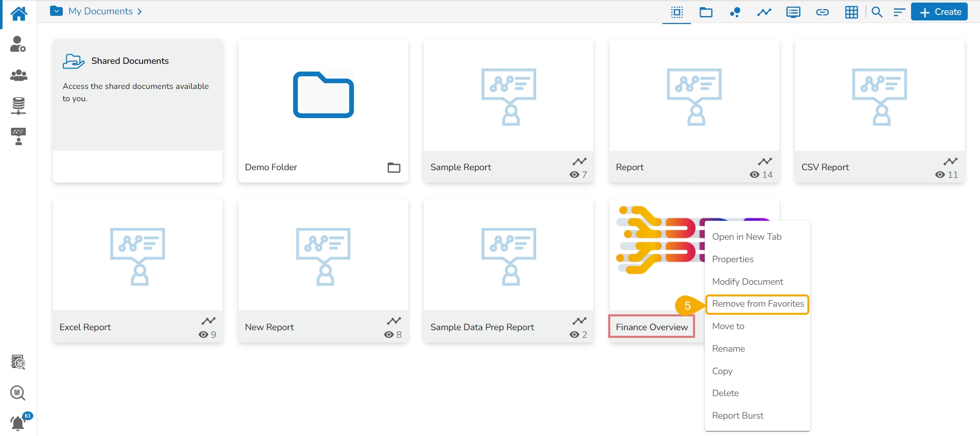Open the user settings icon in sidebar
This screenshot has width=980, height=436.
[18, 44]
